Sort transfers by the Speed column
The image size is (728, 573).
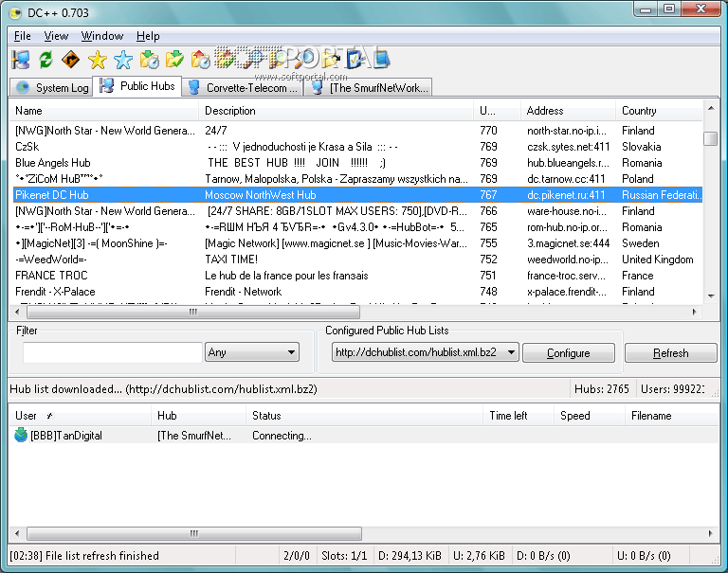[x=590, y=415]
